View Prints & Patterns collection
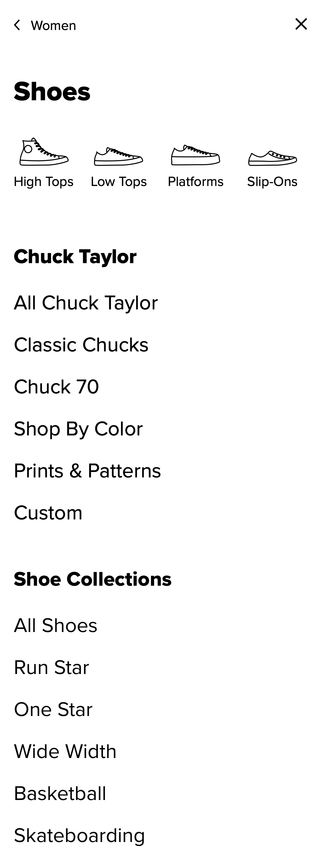Screen dimensions: 321x868 (88, 471)
